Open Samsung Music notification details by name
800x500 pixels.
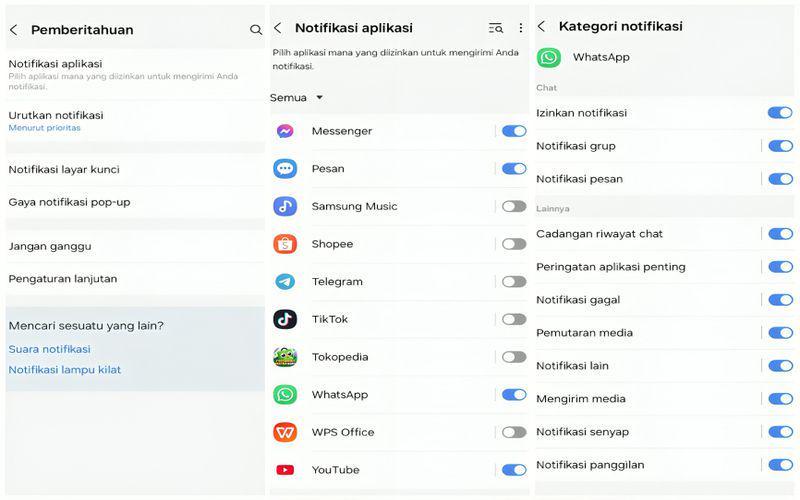click(355, 207)
